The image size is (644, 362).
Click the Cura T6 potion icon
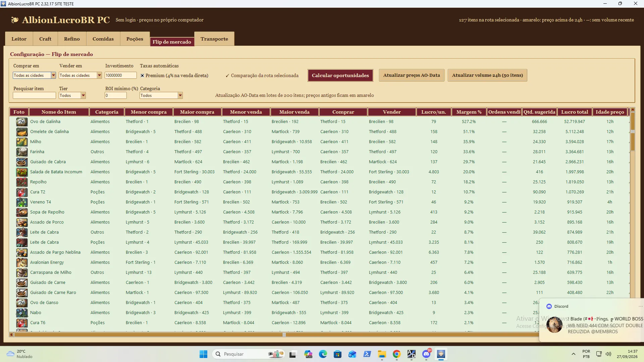(22, 323)
